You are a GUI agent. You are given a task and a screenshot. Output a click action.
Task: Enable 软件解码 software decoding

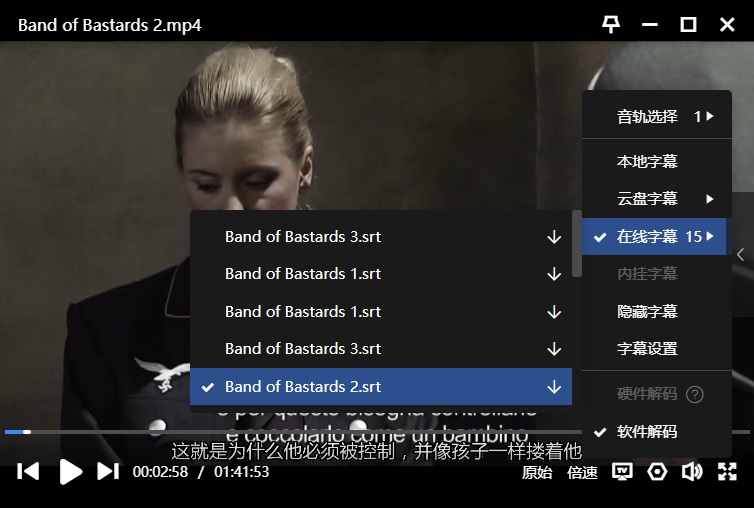647,432
